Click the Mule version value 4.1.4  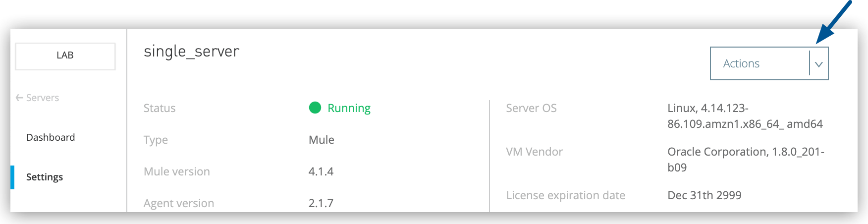pyautogui.click(x=321, y=171)
